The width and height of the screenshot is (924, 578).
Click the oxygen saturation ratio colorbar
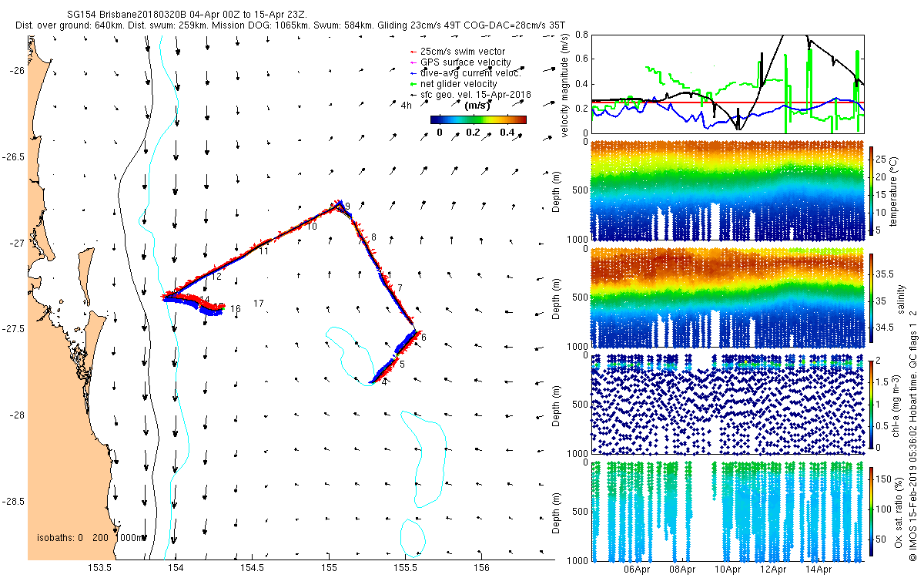pos(872,512)
